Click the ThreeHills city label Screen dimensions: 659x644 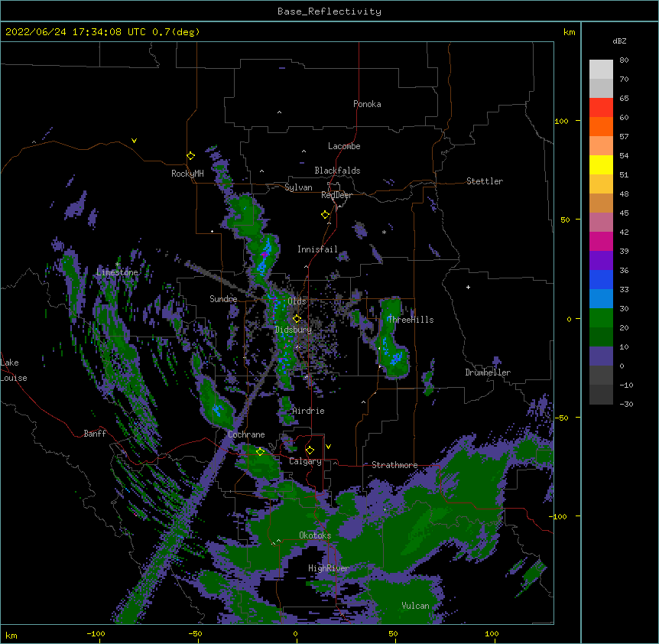tap(411, 320)
